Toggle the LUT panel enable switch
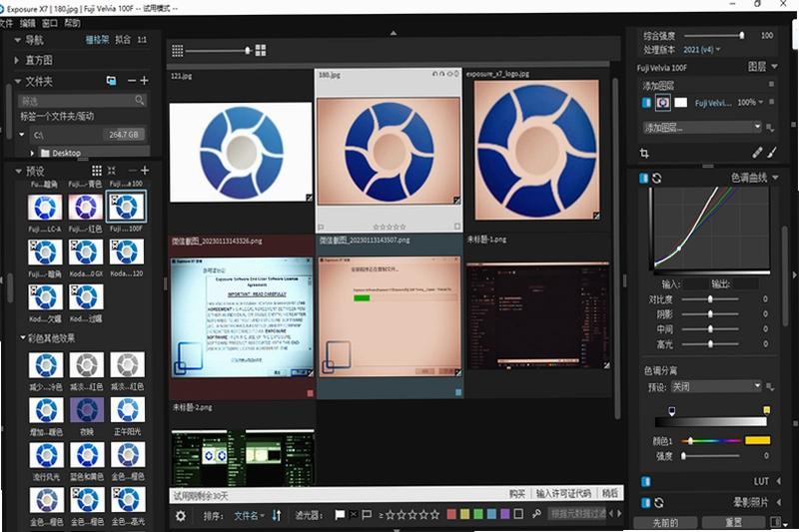The width and height of the screenshot is (799, 532). pyautogui.click(x=645, y=482)
